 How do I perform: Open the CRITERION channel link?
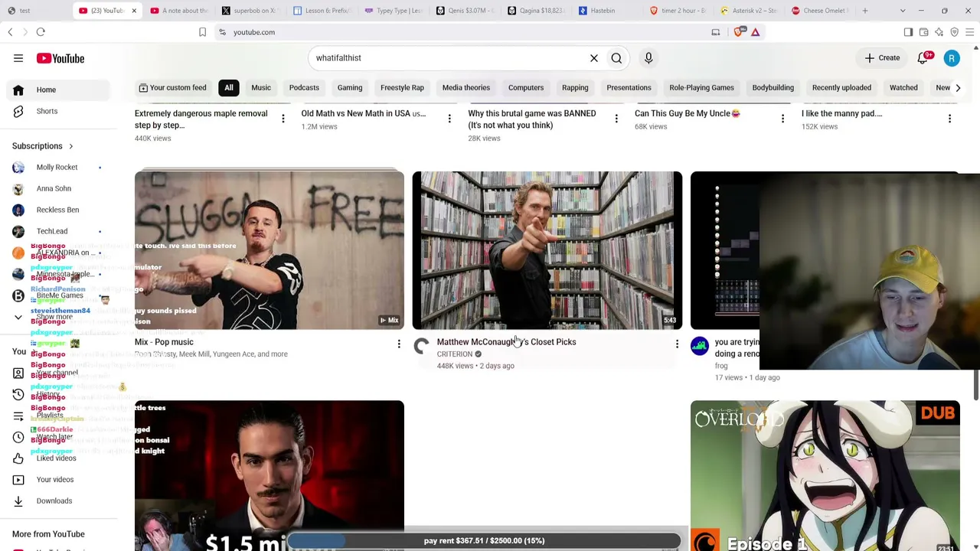point(455,354)
